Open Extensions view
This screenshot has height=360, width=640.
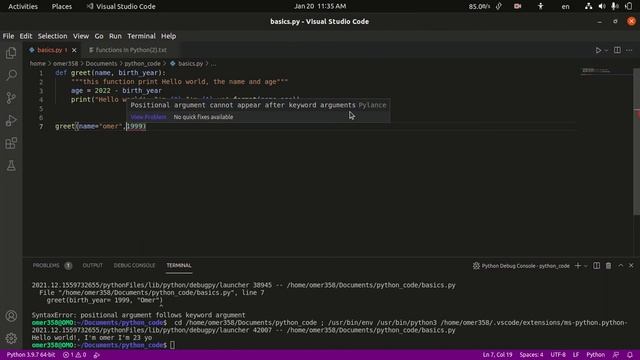11,143
